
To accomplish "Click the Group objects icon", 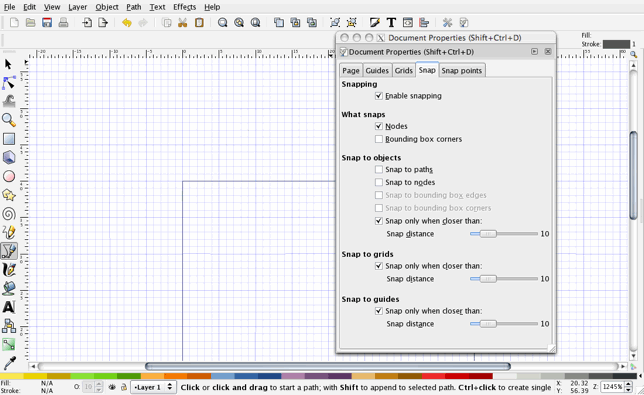I will [x=335, y=23].
